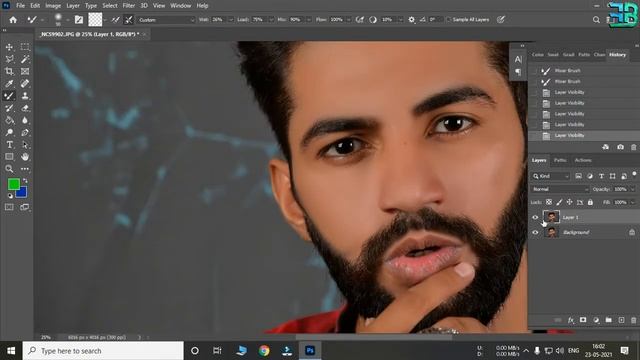Open the Normal blend mode dropdown
Screen dimensions: 640x360
(x=560, y=189)
